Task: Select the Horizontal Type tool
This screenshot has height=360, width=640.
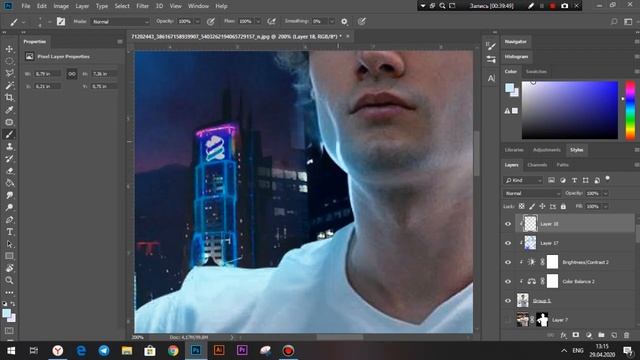Action: pos(9,232)
